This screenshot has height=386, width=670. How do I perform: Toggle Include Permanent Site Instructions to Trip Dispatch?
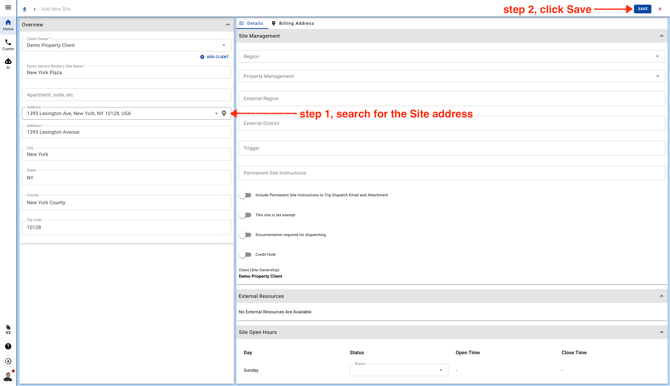pos(245,195)
